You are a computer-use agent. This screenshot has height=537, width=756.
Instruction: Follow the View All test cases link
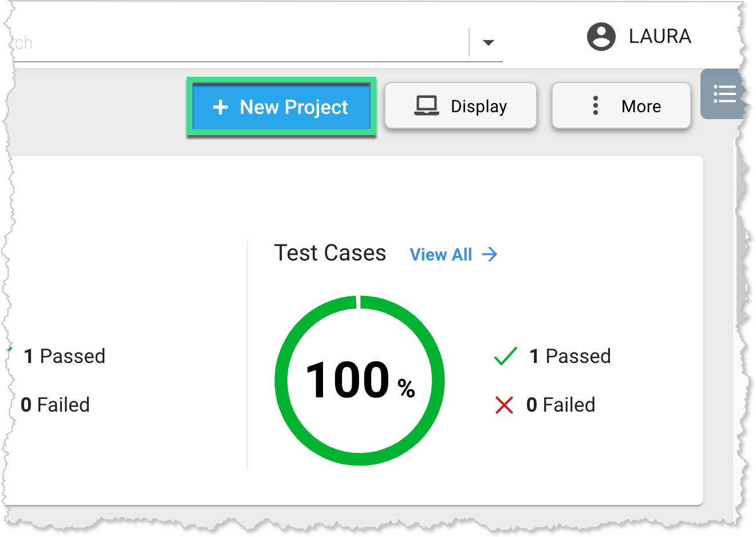pos(441,255)
